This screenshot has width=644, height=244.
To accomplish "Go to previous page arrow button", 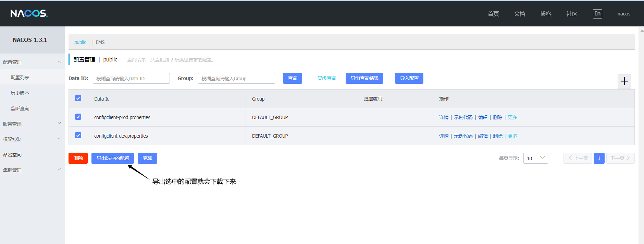I will pos(578,158).
